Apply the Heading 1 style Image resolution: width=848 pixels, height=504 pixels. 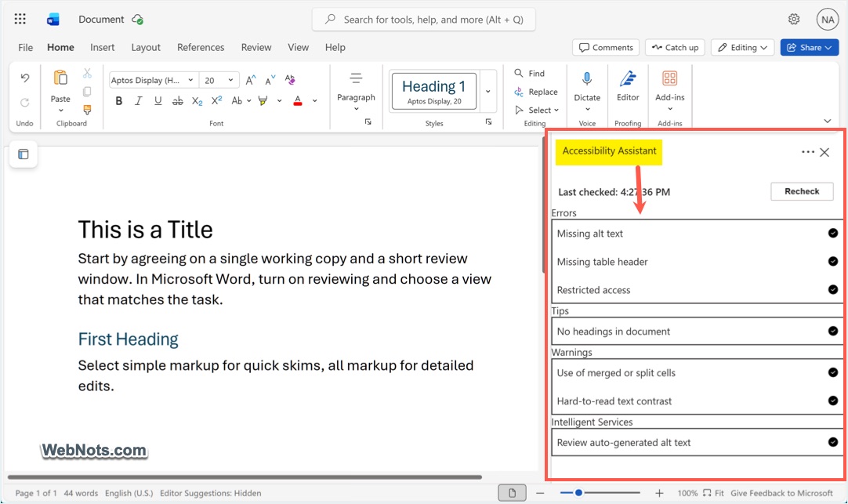(x=433, y=92)
